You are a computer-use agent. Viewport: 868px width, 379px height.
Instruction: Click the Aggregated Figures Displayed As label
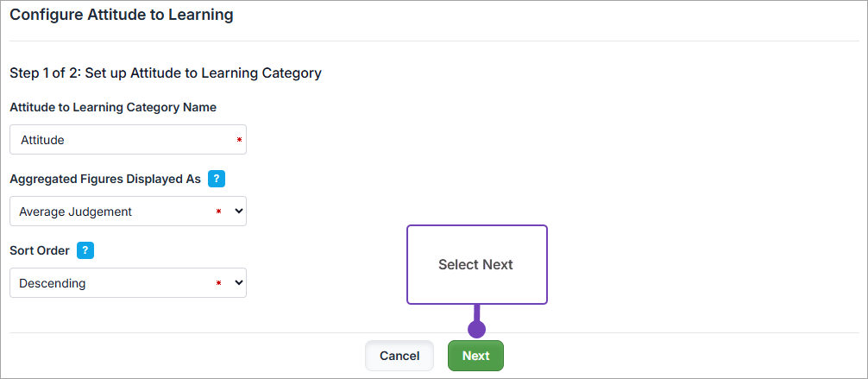104,179
